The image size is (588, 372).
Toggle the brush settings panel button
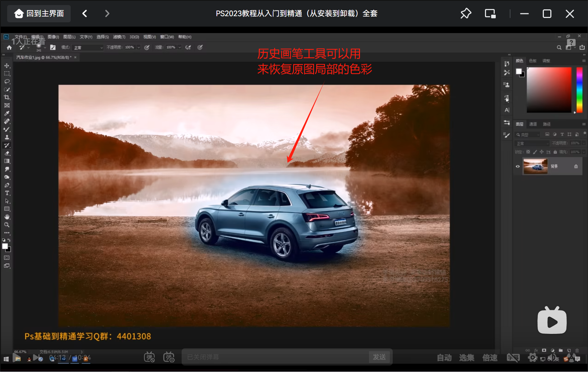(53, 47)
